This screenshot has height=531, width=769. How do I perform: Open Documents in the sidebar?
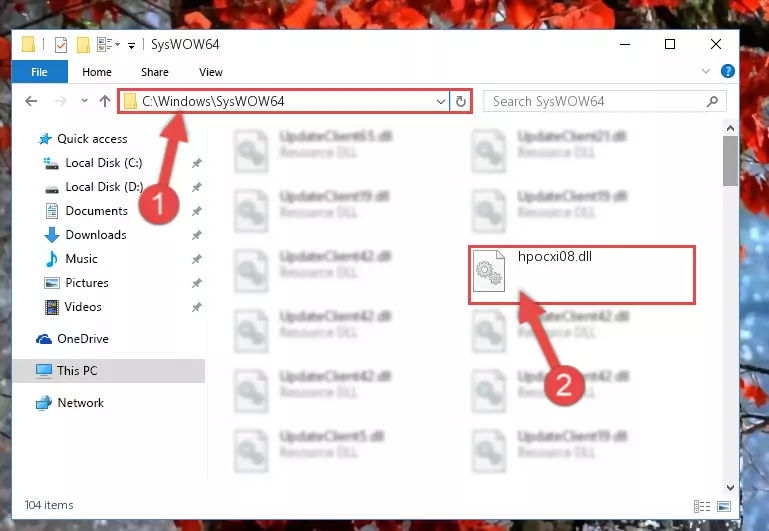(97, 211)
